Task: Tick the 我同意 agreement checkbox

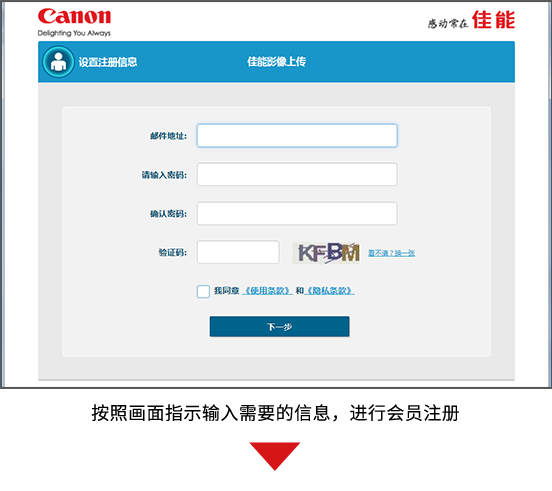Action: coord(203,291)
